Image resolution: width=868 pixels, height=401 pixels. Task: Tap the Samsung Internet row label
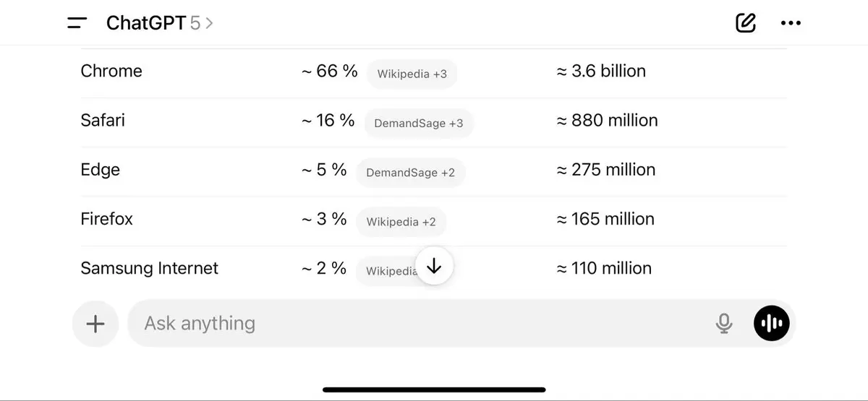click(x=149, y=268)
